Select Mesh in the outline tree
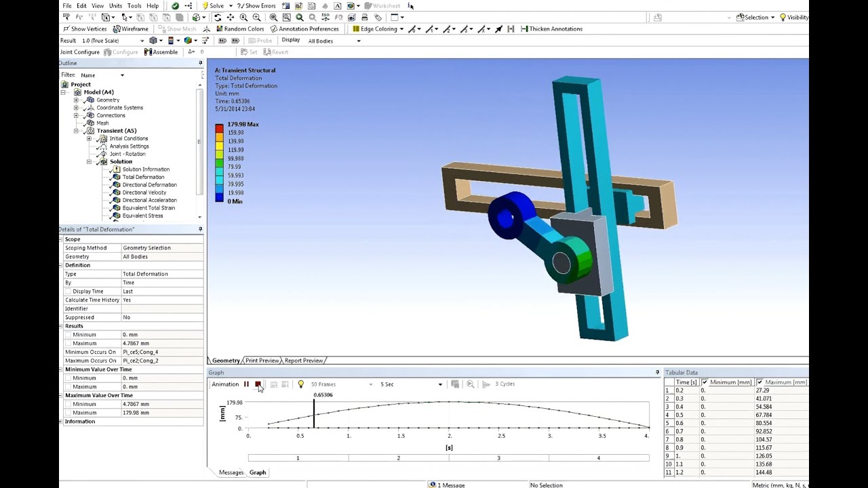Image resolution: width=868 pixels, height=488 pixels. [x=102, y=123]
